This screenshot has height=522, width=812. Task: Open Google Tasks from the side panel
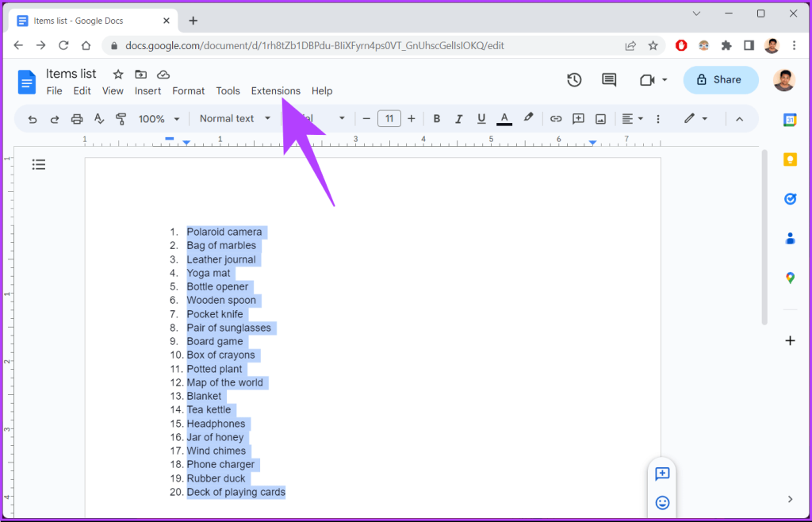(x=790, y=198)
